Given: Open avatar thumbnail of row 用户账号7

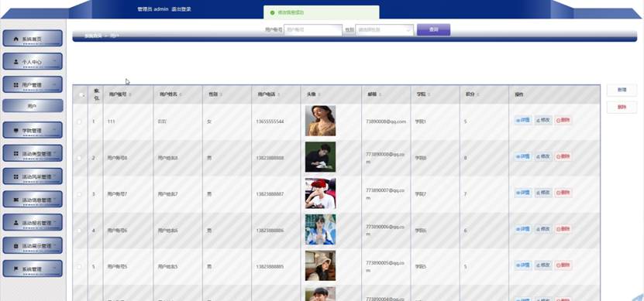Looking at the screenshot, I should (320, 193).
